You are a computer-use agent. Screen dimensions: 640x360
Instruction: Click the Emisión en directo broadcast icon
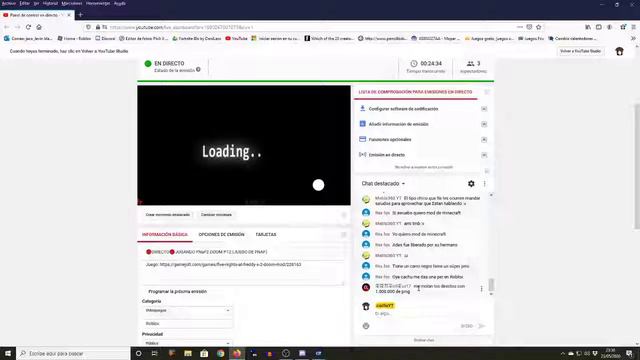(x=362, y=155)
